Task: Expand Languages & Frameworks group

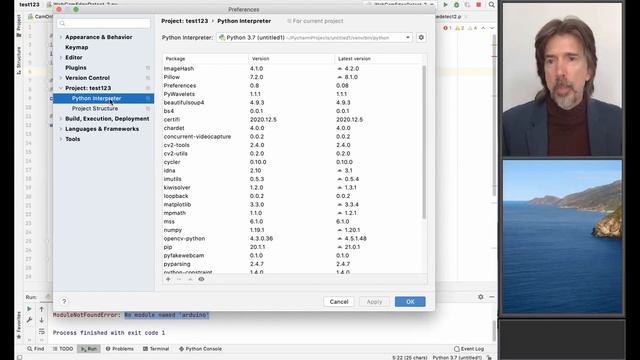Action: 61,129
